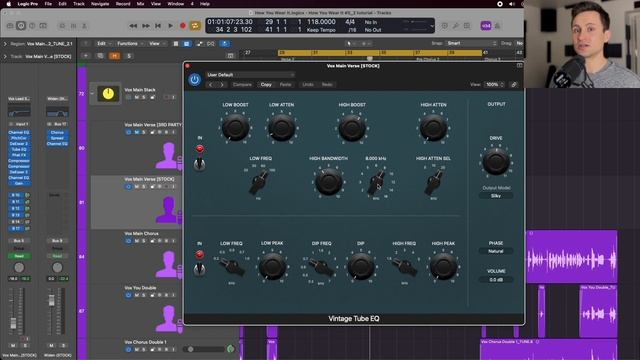Collapse the Vox Main Stack disclosure arrow
The image size is (640, 360).
pyautogui.click(x=92, y=93)
